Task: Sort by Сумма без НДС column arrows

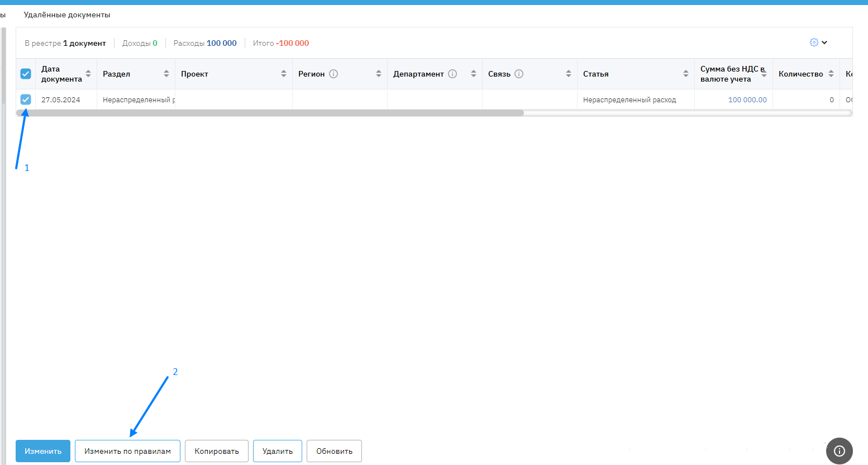Action: point(764,74)
